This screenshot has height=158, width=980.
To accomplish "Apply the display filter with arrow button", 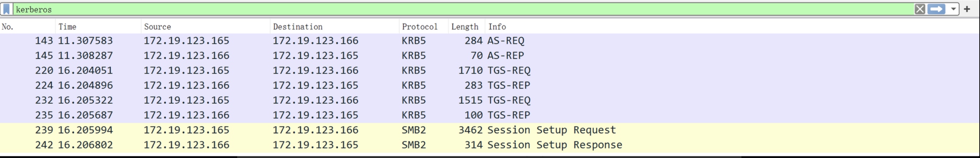I will tap(936, 9).
